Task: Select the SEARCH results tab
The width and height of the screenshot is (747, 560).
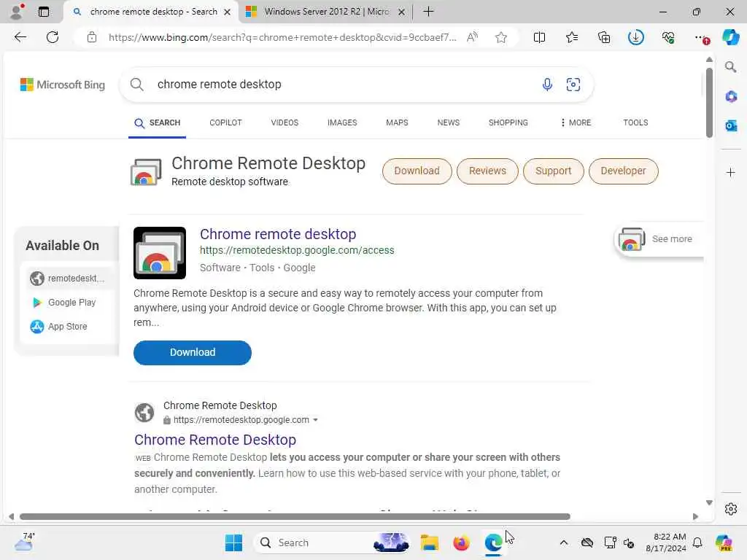Action: click(158, 122)
